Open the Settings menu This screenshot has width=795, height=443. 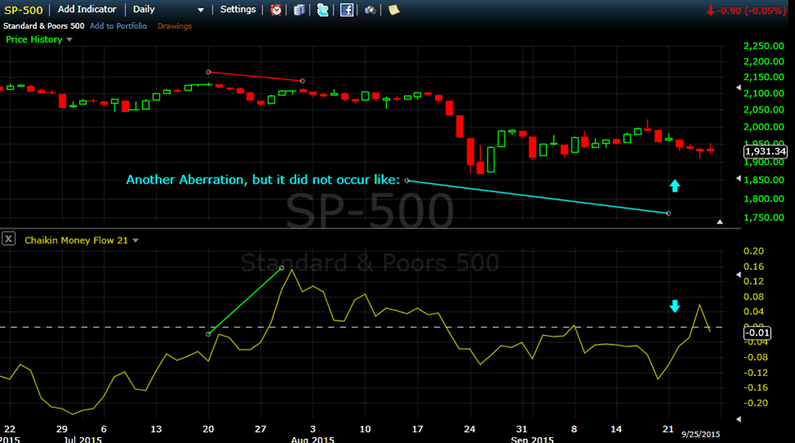(238, 9)
